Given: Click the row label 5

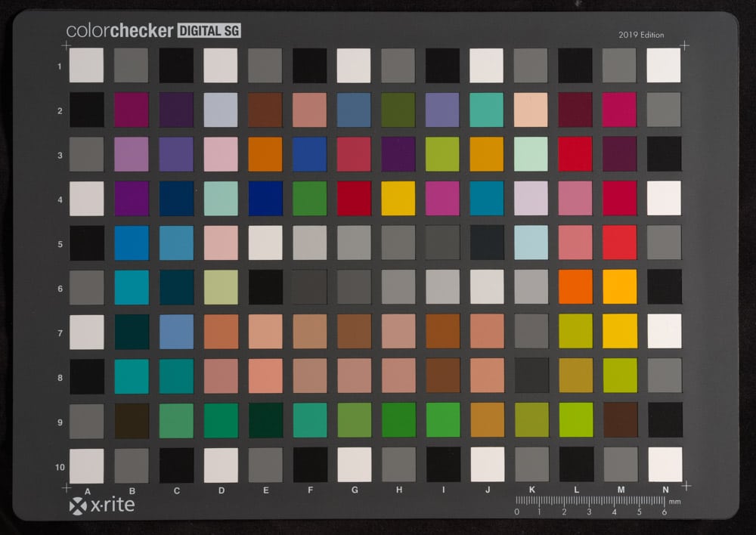Looking at the screenshot, I should (x=60, y=244).
